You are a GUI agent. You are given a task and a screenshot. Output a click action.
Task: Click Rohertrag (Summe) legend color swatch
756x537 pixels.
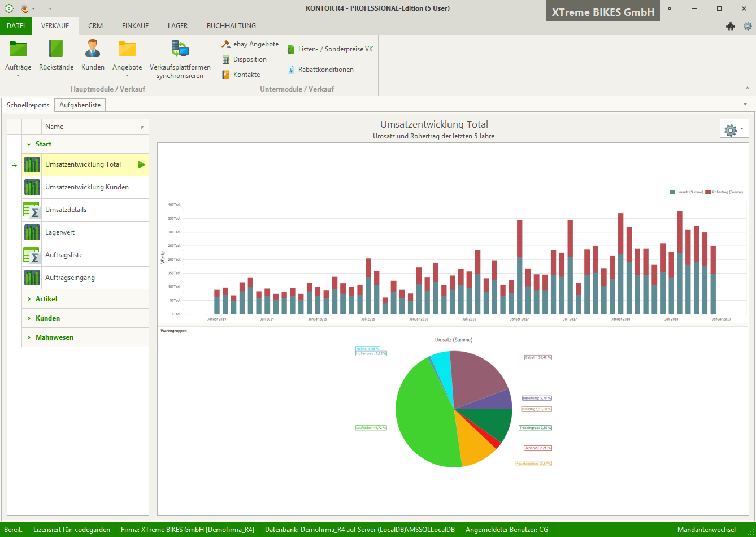(x=709, y=192)
